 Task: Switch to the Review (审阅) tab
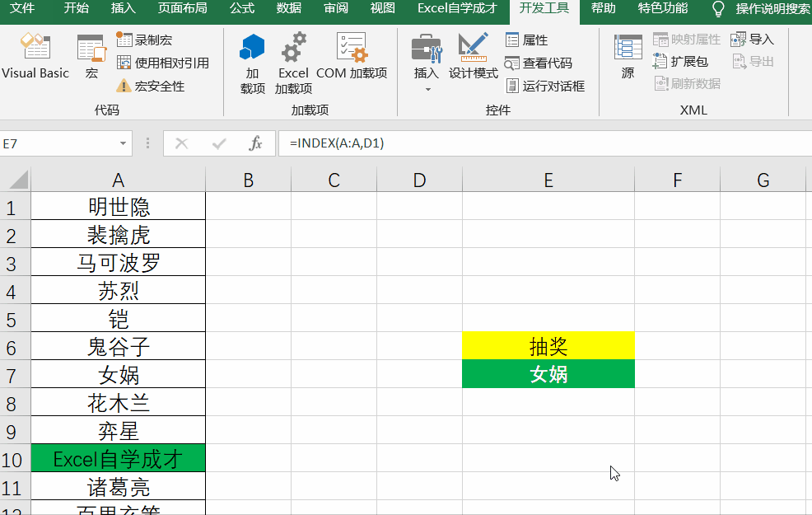click(x=336, y=8)
